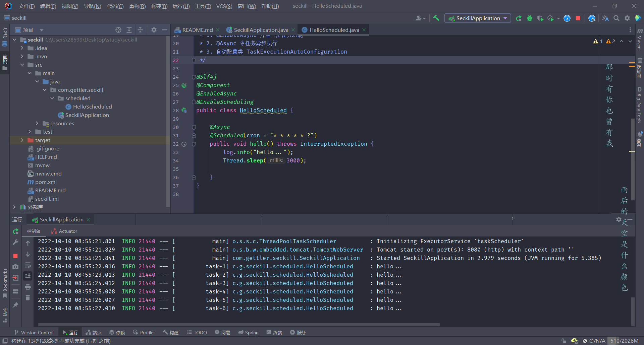
Task: Click the translate icon in the top toolbar
Action: point(605,18)
